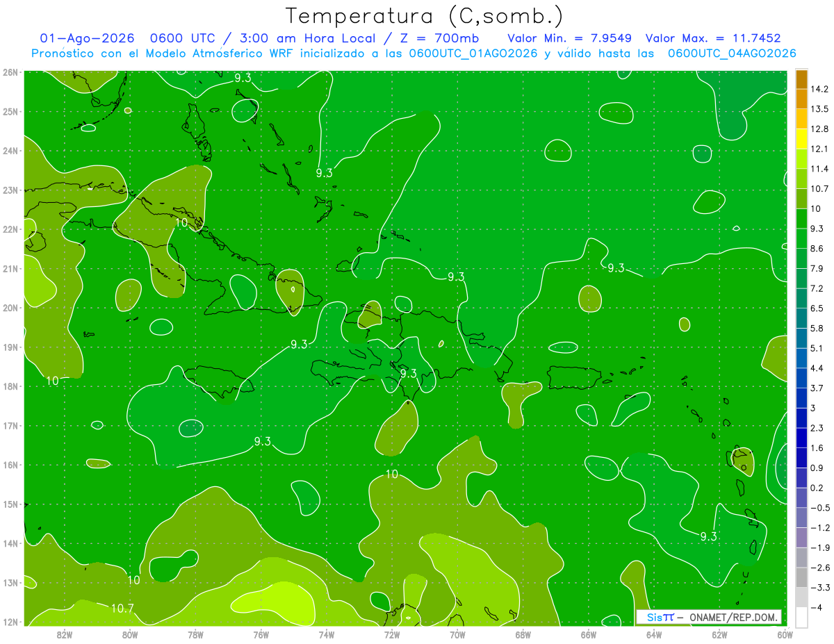Click the '25N' latitude label
Screen dimensions: 834x644
pos(10,112)
